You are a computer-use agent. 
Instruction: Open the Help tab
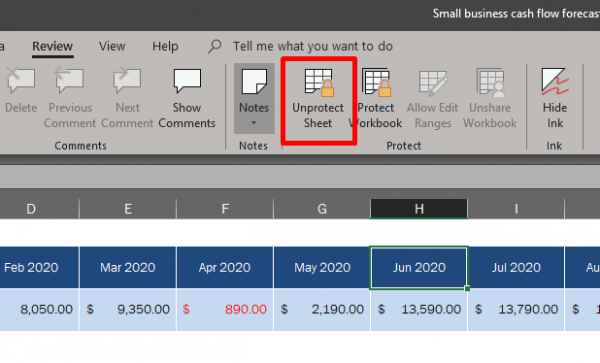(x=165, y=46)
